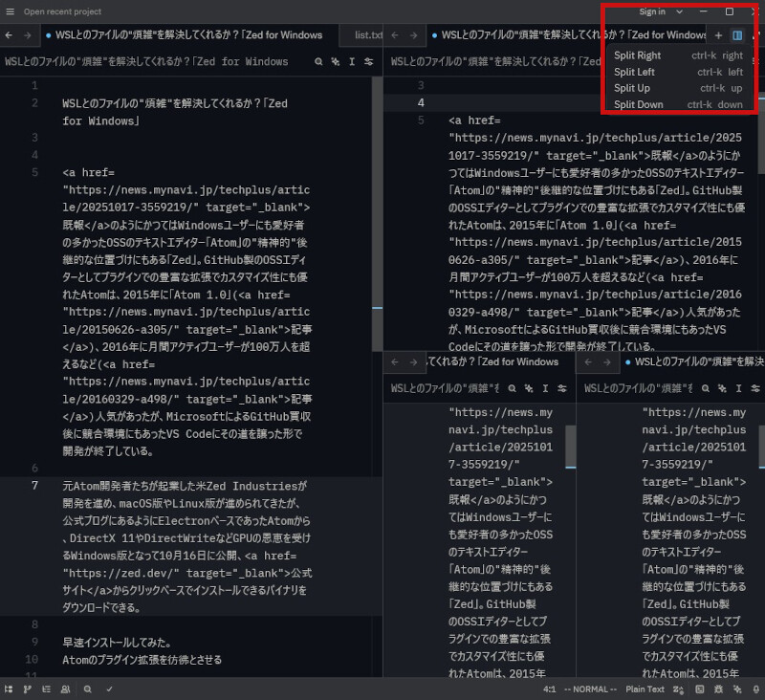Click the 4:1 cursor position indicator
The height and width of the screenshot is (700, 765).
coord(550,689)
